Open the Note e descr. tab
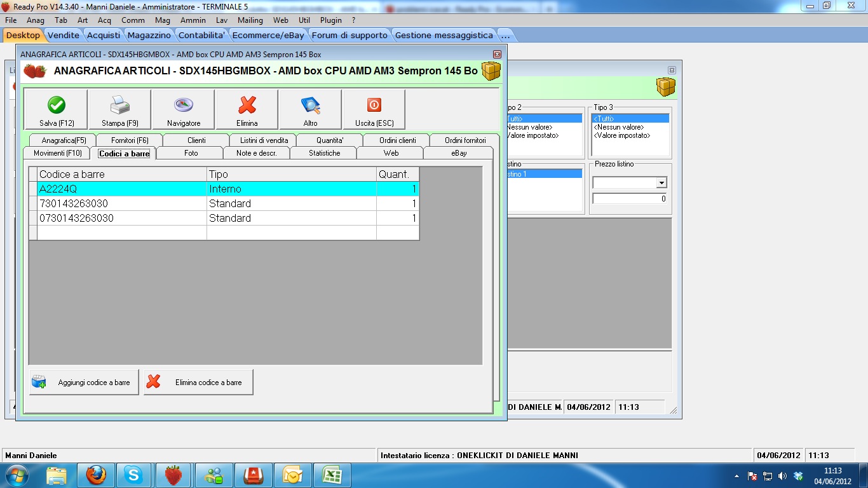868x488 pixels. 257,153
